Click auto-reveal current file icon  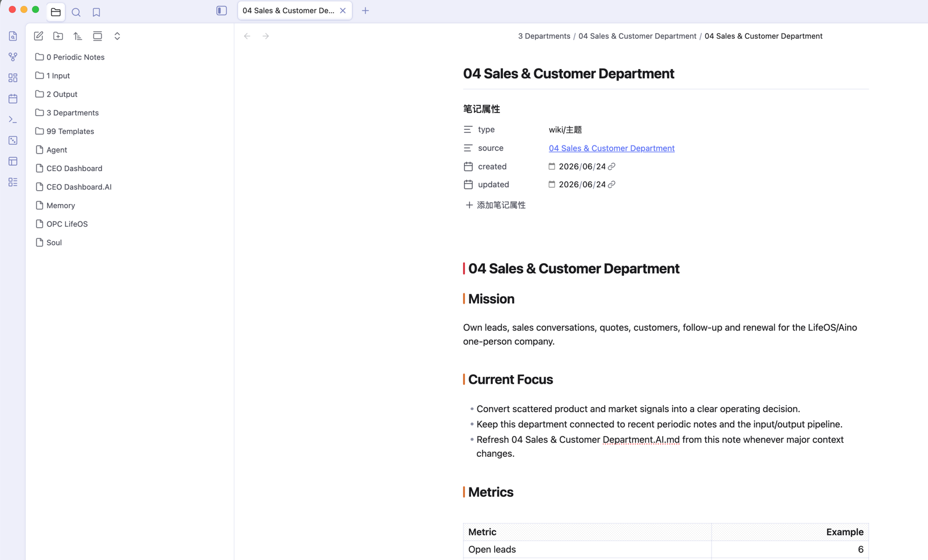pos(97,36)
